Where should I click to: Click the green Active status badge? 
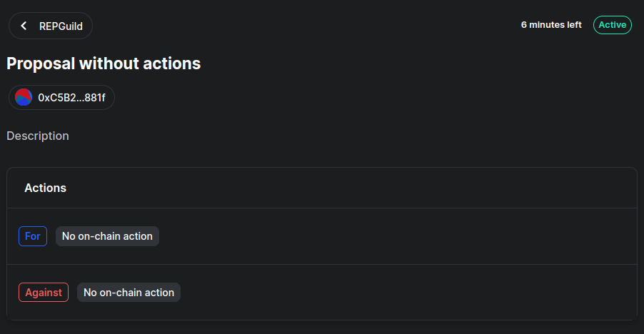click(x=612, y=25)
